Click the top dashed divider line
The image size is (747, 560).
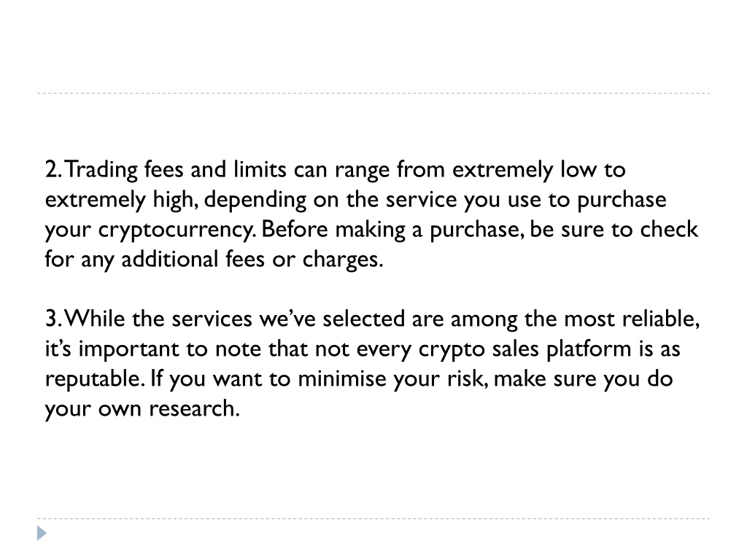[x=373, y=93]
